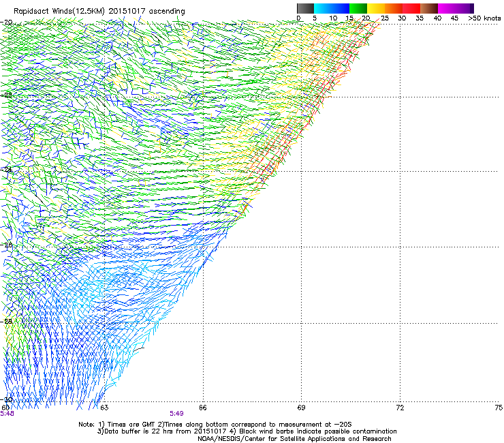
Task: Select the cyan-blue 5-15 knots color swatch
Action: point(332,8)
